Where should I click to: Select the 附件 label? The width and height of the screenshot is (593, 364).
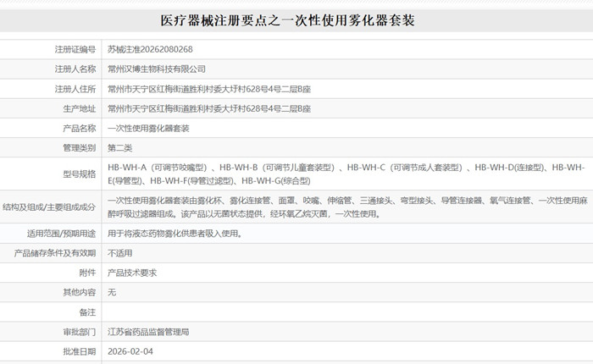(87, 273)
